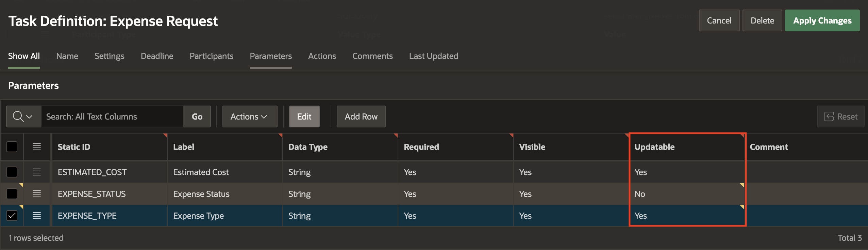Select the ESTIMATED_COST row checkbox
This screenshot has width=868, height=250.
point(12,172)
